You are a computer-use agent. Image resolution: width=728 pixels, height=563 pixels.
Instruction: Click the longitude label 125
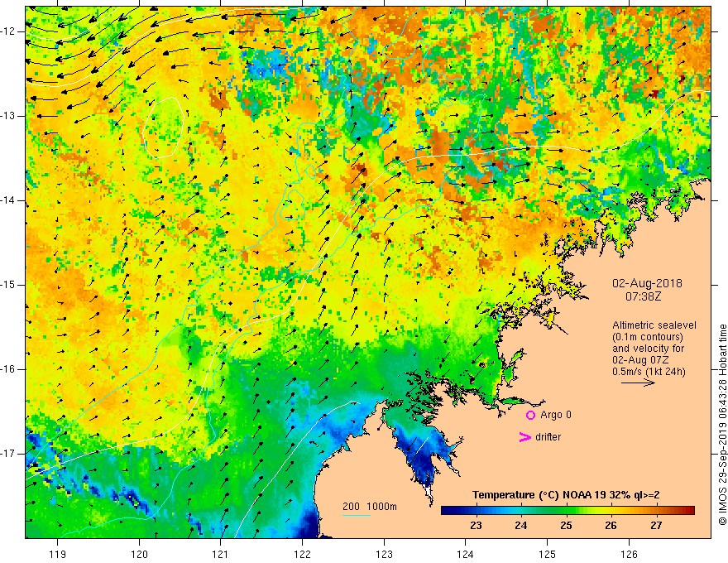point(548,554)
